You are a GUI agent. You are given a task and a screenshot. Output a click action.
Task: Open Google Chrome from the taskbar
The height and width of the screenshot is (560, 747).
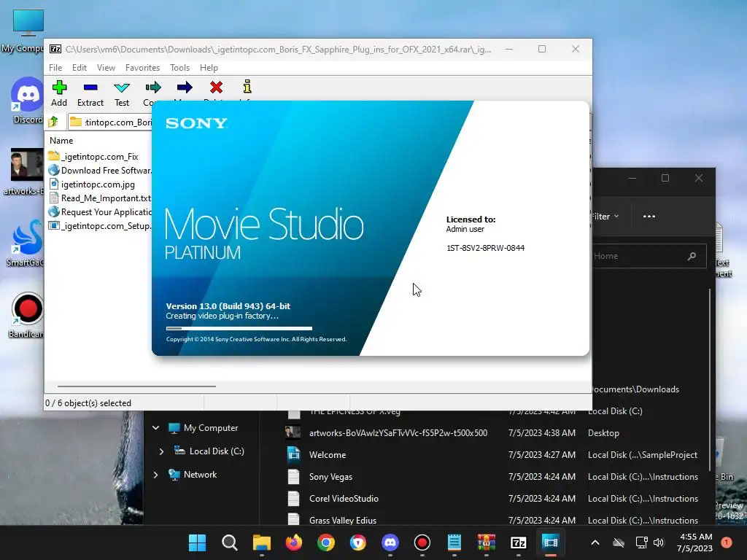click(x=326, y=542)
